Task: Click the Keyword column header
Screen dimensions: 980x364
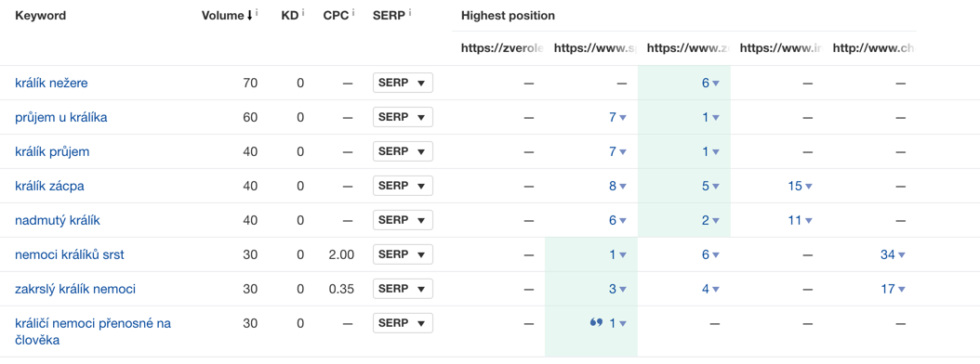Action: 41,16
